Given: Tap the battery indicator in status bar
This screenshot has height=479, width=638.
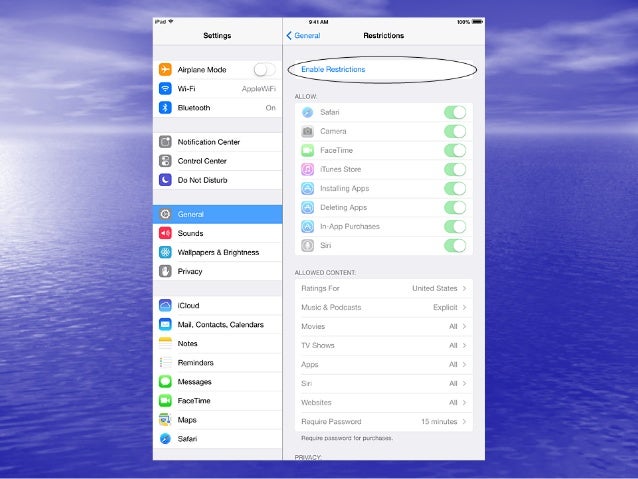Looking at the screenshot, I should click(x=477, y=22).
